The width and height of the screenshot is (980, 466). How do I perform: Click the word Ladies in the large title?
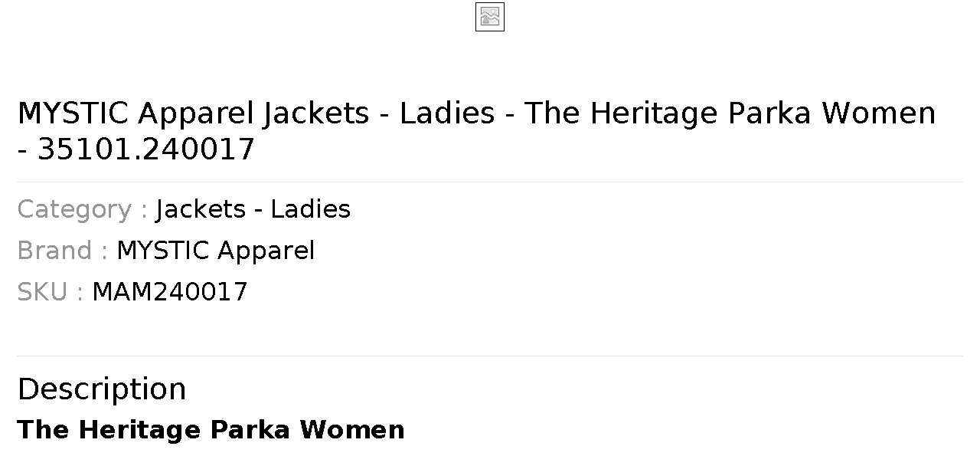[x=447, y=113]
